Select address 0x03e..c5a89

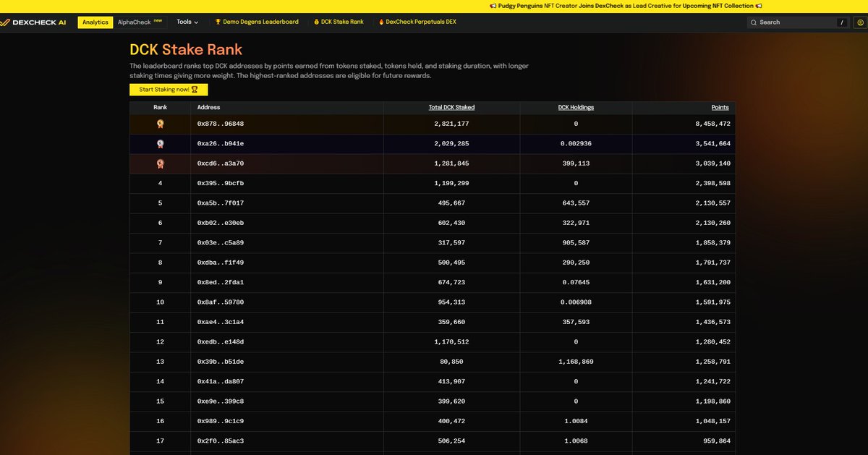tap(221, 243)
